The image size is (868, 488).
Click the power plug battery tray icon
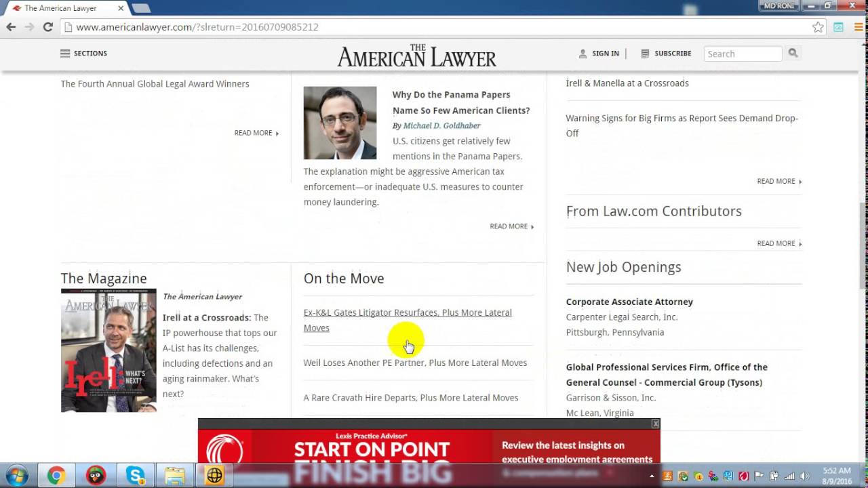coord(774,476)
